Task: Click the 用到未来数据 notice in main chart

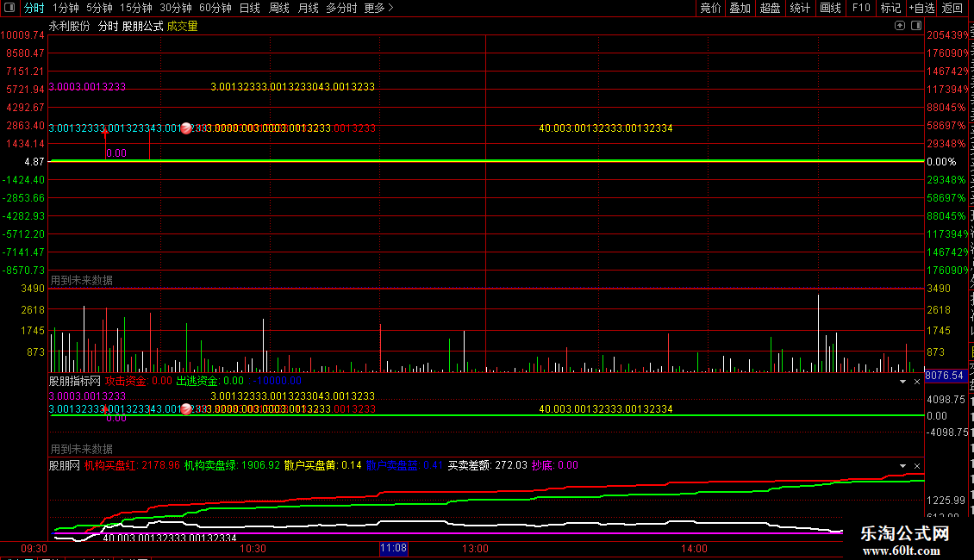Action: 81,281
